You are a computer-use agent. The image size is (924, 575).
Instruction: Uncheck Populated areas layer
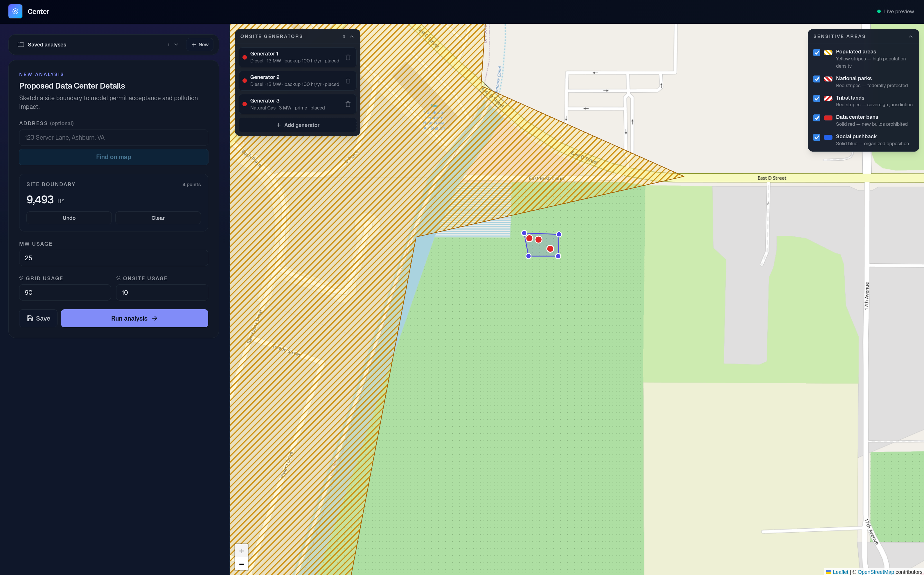pyautogui.click(x=816, y=53)
